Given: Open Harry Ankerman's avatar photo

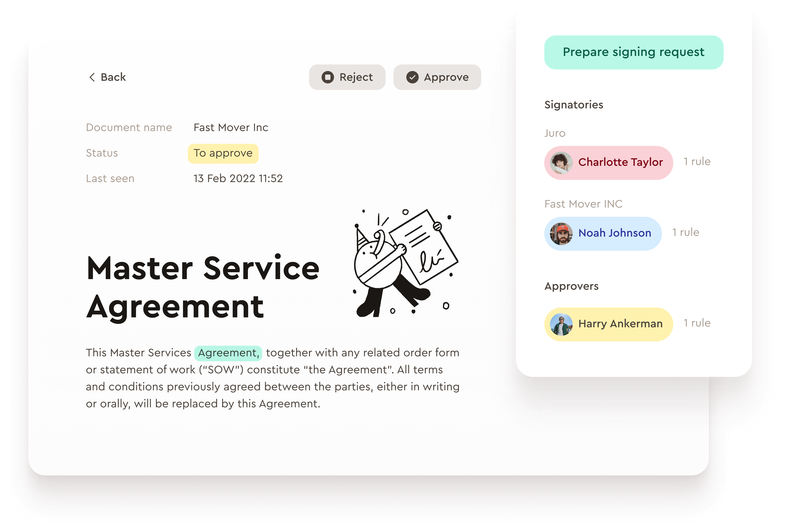Looking at the screenshot, I should (561, 324).
